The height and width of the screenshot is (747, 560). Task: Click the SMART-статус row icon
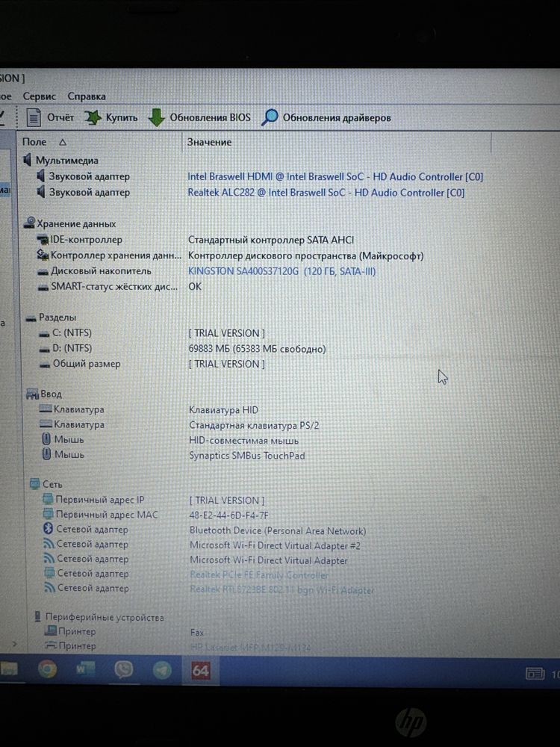[x=44, y=288]
